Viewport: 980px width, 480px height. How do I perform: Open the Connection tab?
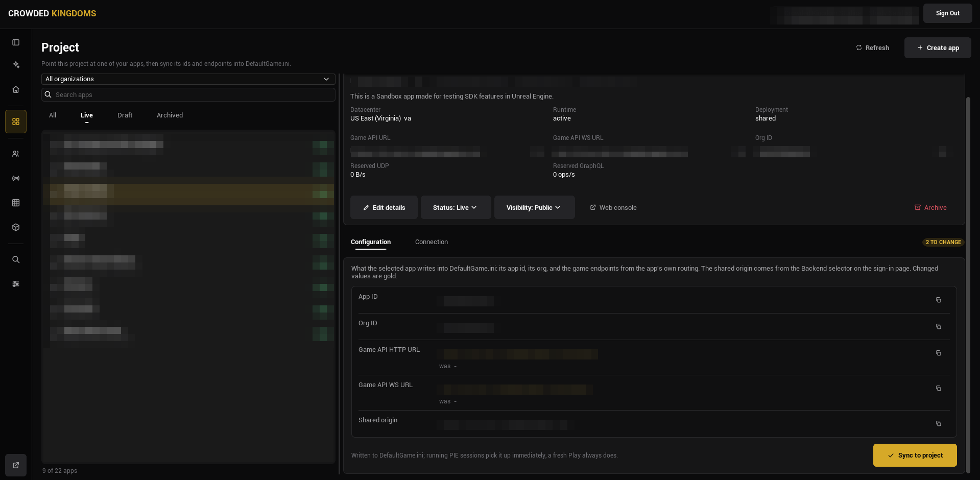(432, 242)
